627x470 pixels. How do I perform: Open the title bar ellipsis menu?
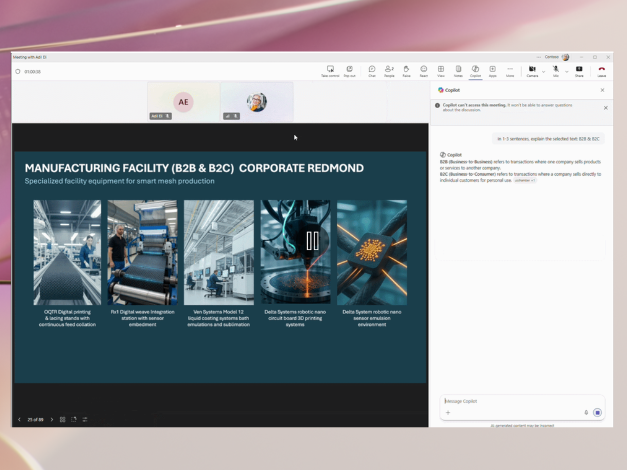539,57
